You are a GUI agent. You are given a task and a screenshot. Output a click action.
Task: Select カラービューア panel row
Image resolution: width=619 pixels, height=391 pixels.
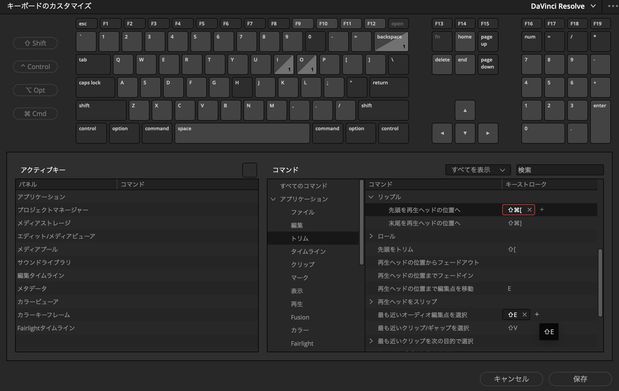click(x=137, y=302)
